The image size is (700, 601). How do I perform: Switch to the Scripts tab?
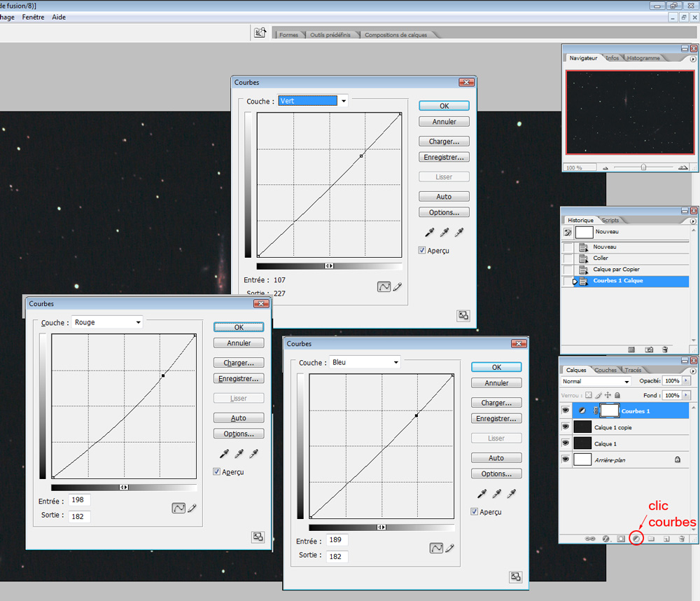610,220
